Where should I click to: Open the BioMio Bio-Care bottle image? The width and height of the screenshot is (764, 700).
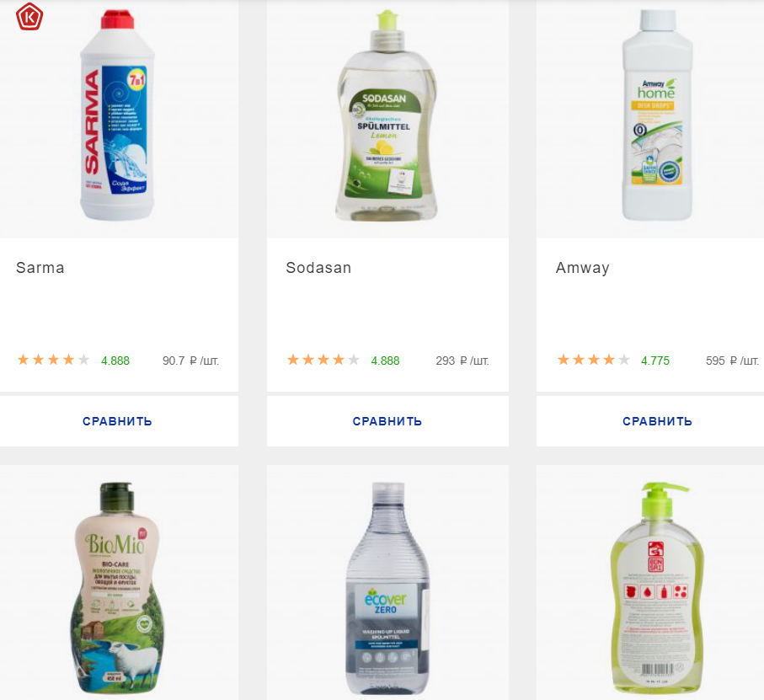point(117,587)
